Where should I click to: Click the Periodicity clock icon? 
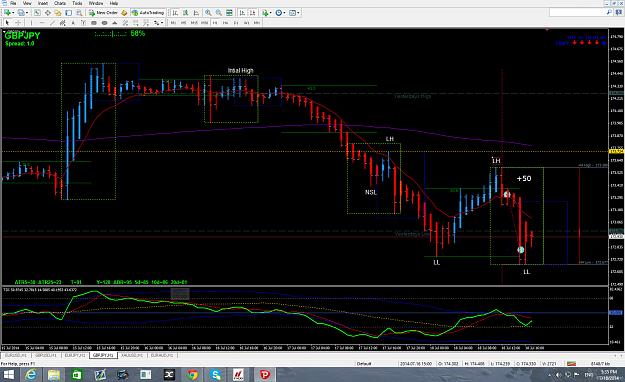coord(279,13)
